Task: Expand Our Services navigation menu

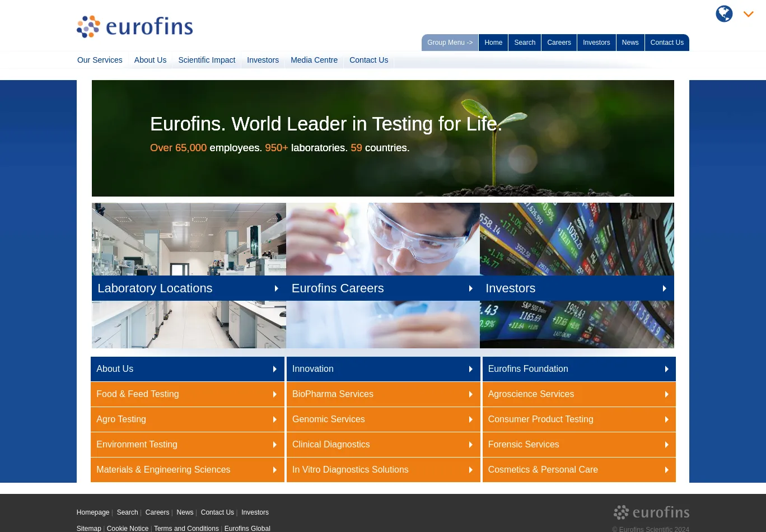Action: click(100, 60)
